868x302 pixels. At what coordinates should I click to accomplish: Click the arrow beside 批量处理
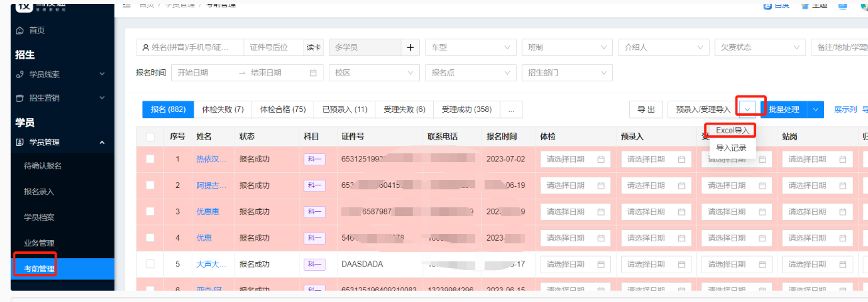(x=816, y=109)
